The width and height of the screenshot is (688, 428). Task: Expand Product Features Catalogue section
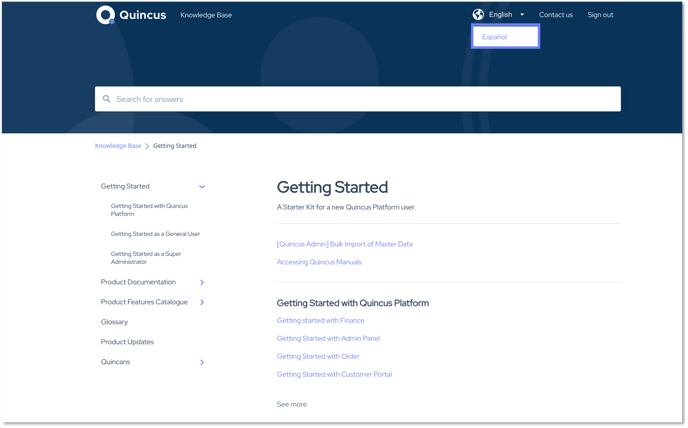coord(202,302)
